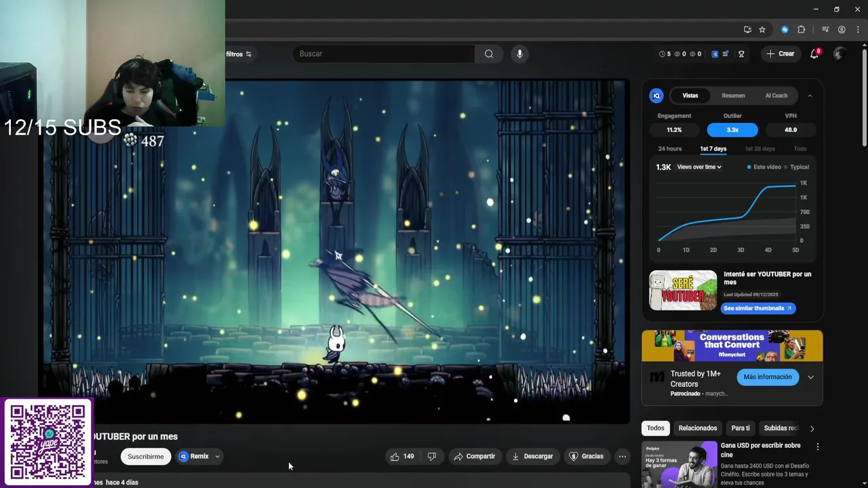The width and height of the screenshot is (868, 488).
Task: Select the 1st 28 days range
Action: pos(759,148)
